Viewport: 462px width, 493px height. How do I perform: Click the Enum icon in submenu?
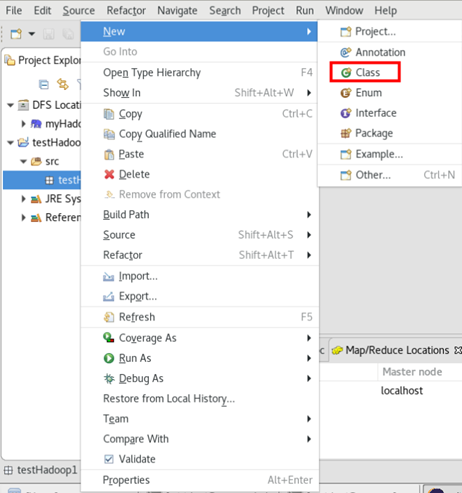pyautogui.click(x=346, y=93)
